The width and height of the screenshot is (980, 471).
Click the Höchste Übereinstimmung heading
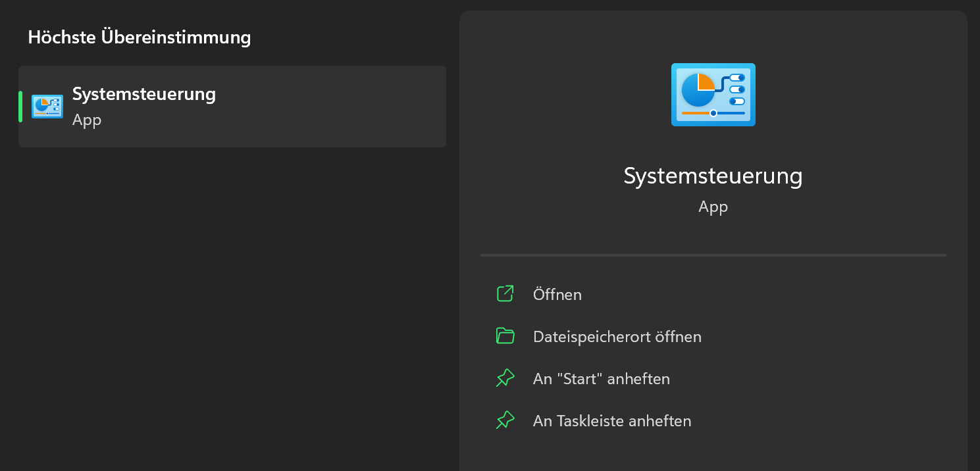140,37
